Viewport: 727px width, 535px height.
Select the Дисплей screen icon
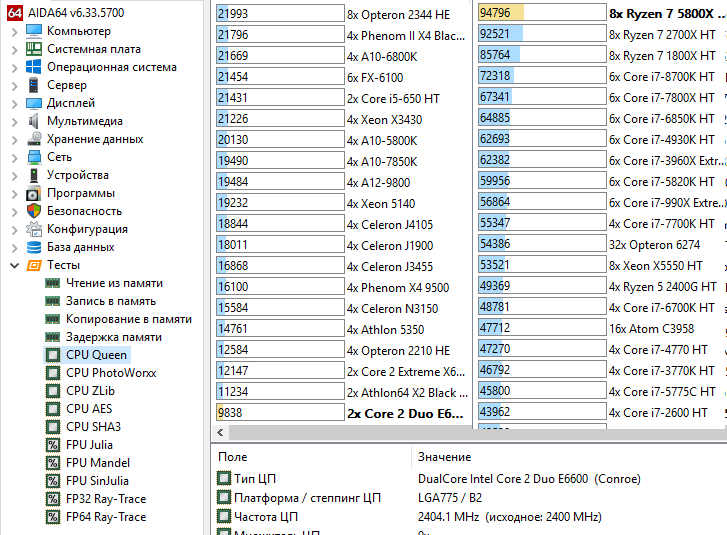(x=34, y=103)
